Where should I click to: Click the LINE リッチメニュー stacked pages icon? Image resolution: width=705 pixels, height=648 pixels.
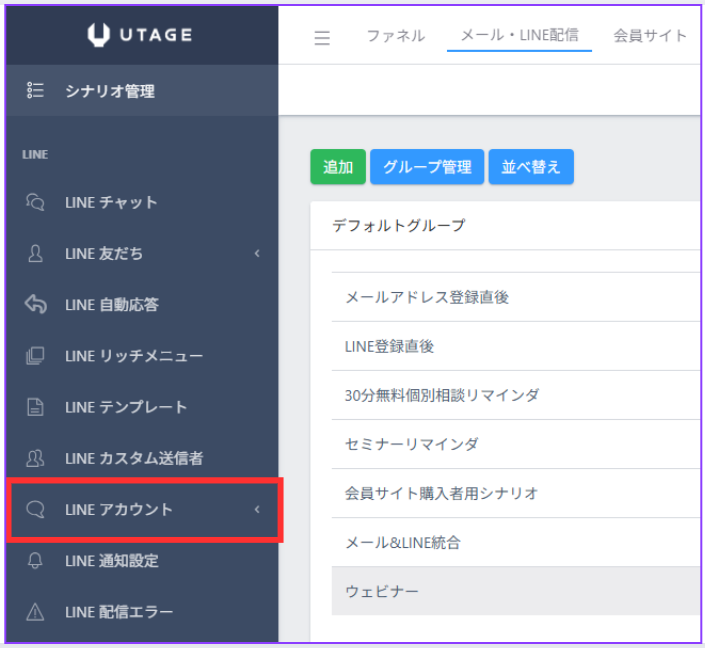click(35, 356)
